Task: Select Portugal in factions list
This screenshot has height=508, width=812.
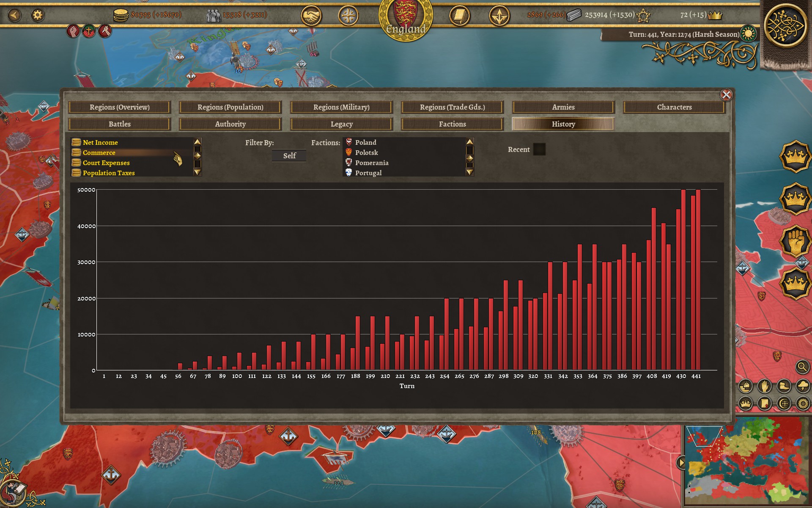Action: pos(404,173)
